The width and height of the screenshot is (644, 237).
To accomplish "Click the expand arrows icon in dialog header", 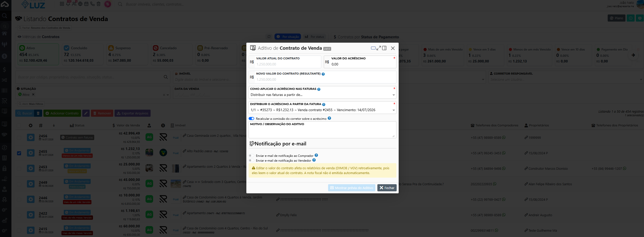I will click(379, 48).
